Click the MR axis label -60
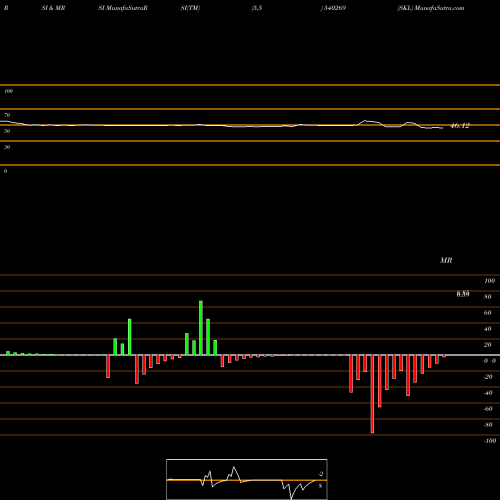This screenshot has width=500, height=500. (488, 409)
